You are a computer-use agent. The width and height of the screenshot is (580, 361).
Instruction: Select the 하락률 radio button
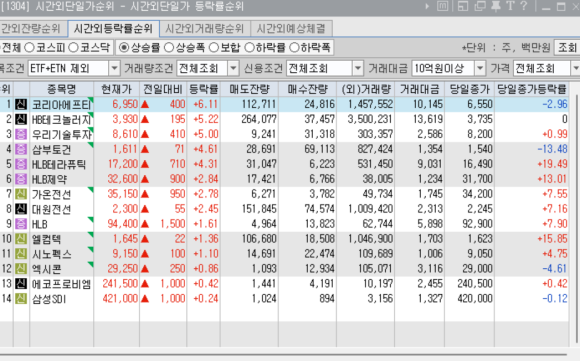coord(250,47)
